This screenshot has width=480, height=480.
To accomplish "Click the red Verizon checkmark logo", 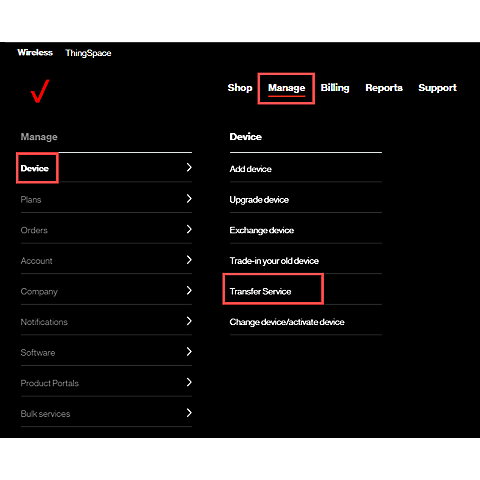I will (40, 91).
